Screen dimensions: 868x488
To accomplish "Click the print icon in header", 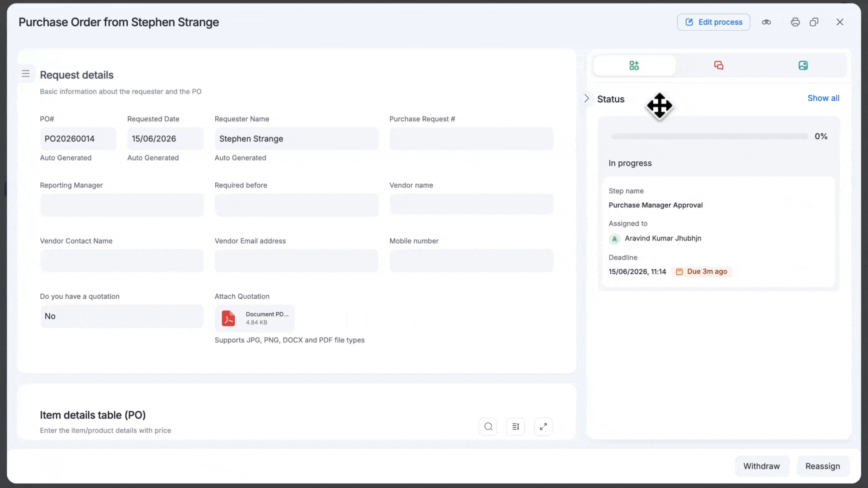I will [795, 22].
